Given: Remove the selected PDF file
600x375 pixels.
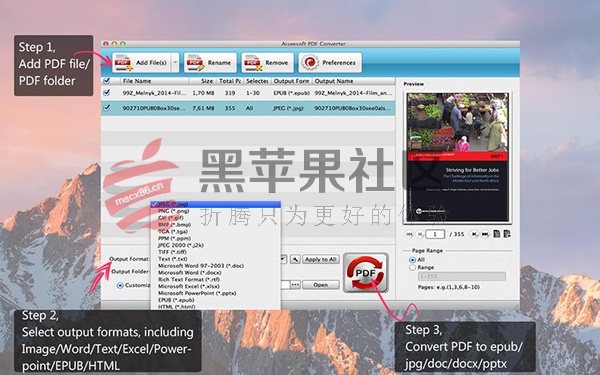Looking at the screenshot, I should [x=267, y=63].
